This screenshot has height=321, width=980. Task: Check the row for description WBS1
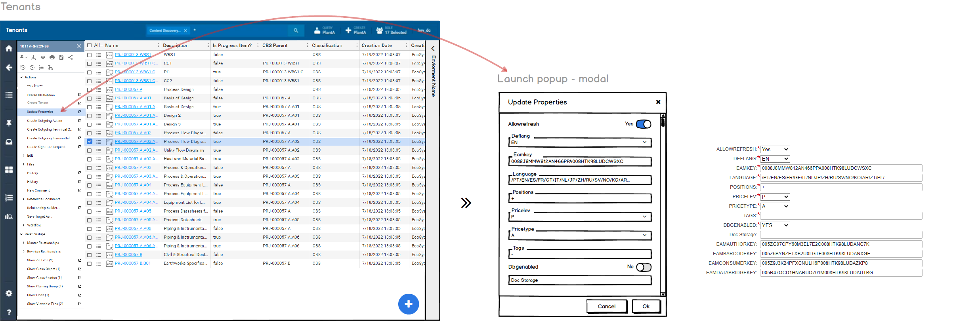[90, 55]
